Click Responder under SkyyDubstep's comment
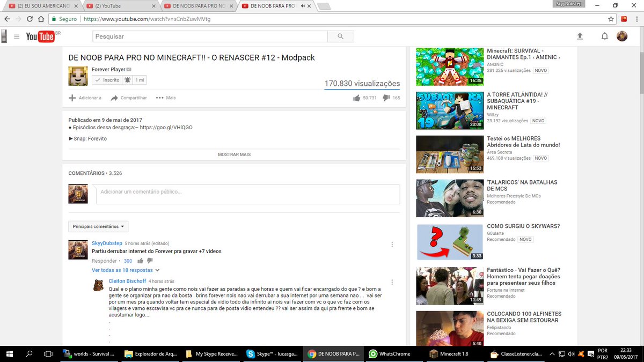The width and height of the screenshot is (644, 362). coord(104,261)
